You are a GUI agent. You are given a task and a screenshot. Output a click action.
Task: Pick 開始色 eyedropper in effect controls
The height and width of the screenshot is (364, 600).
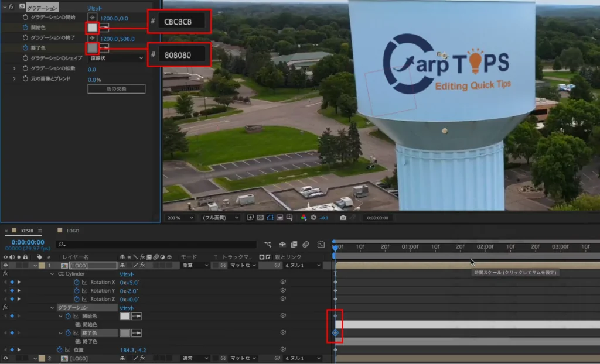point(104,28)
